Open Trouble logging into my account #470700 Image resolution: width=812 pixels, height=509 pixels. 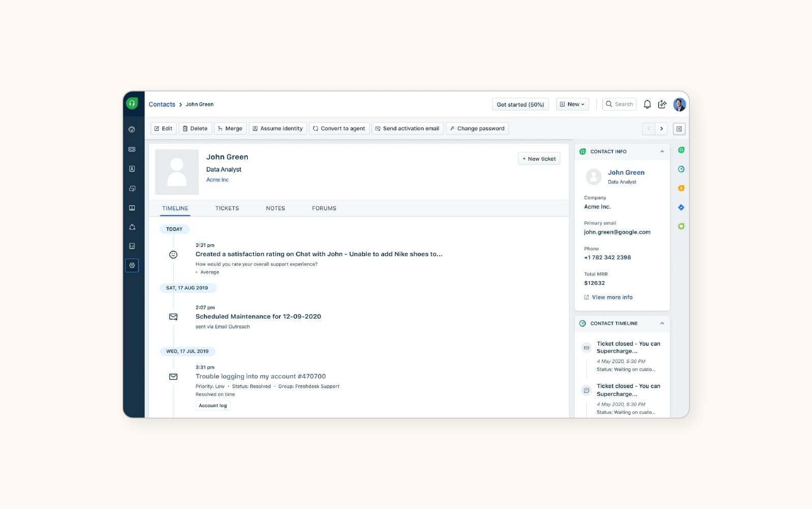260,377
